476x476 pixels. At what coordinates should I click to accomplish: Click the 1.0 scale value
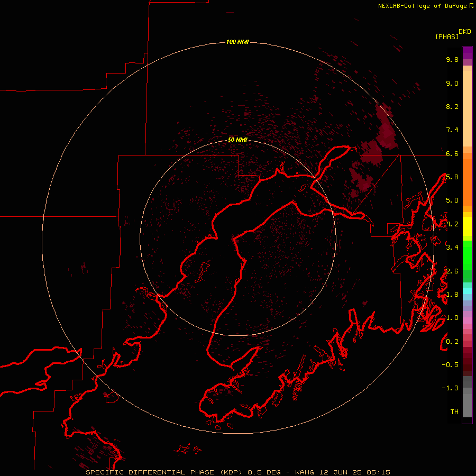(452, 318)
